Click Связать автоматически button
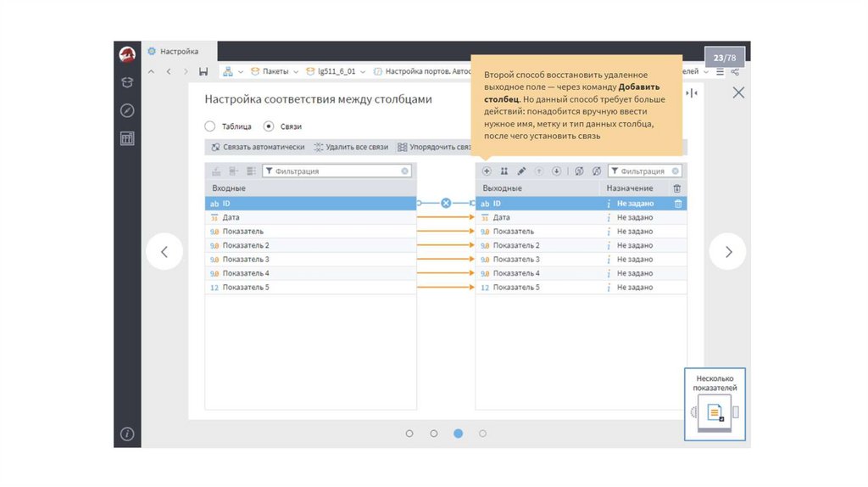Image resolution: width=868 pixels, height=487 pixels. 258,147
